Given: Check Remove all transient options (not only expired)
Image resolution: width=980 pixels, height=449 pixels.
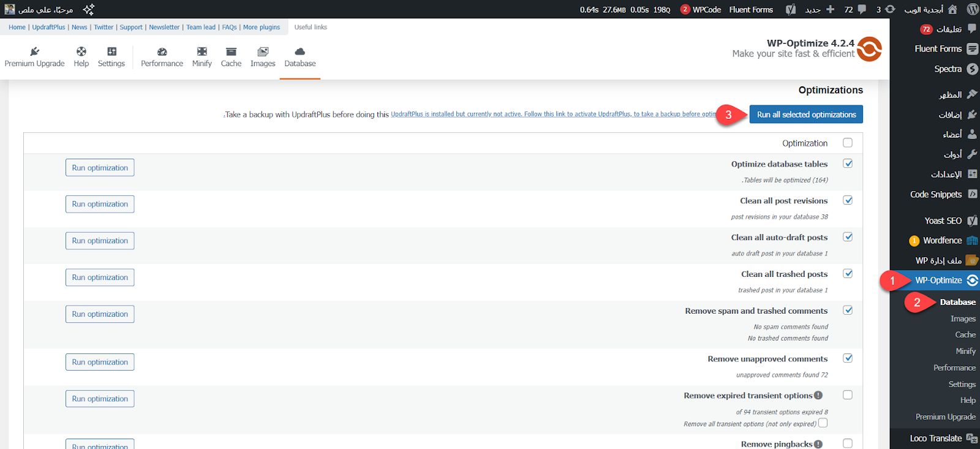Looking at the screenshot, I should 823,423.
